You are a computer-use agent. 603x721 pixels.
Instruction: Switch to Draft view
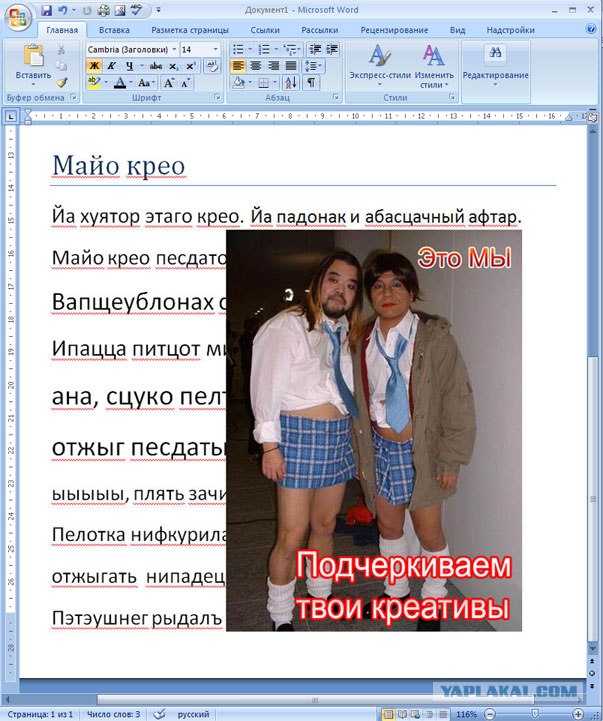coord(442,714)
